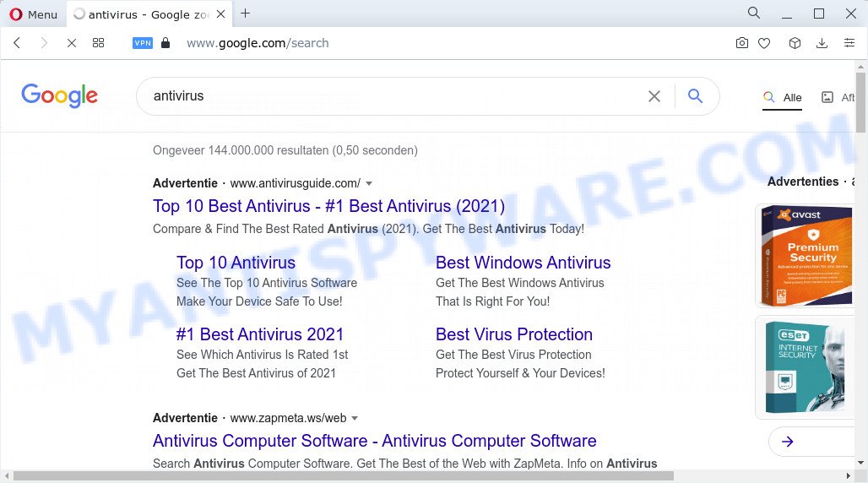The image size is (868, 483).
Task: Expand antivirusguide.com ad dropdown arrow
Action: tap(369, 183)
